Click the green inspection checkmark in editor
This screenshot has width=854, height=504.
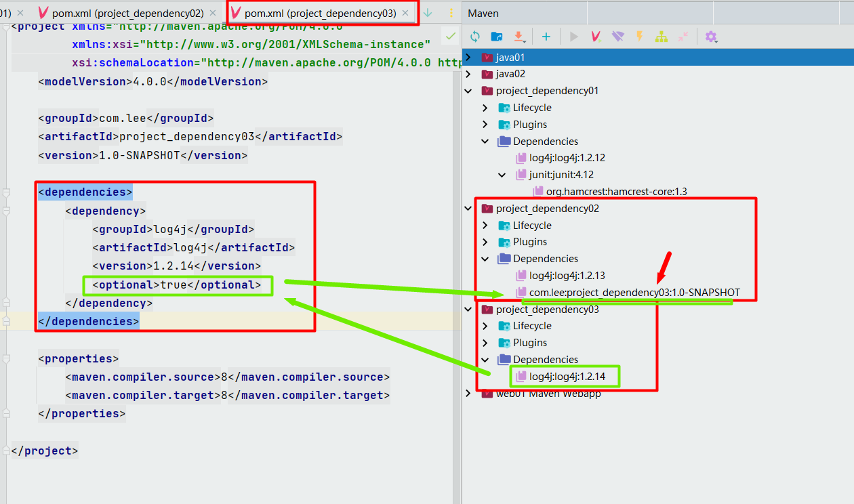451,36
